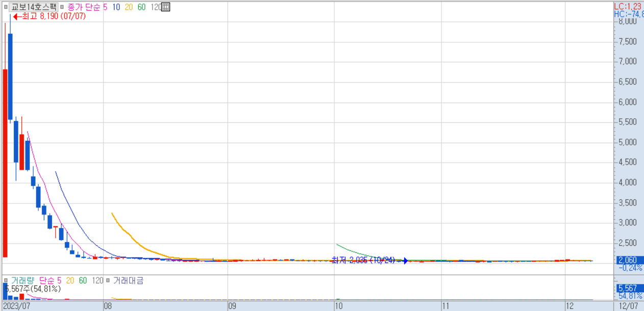Click the 5,567주(54.81%) volume text
This screenshot has width=644, height=311.
coord(33,289)
